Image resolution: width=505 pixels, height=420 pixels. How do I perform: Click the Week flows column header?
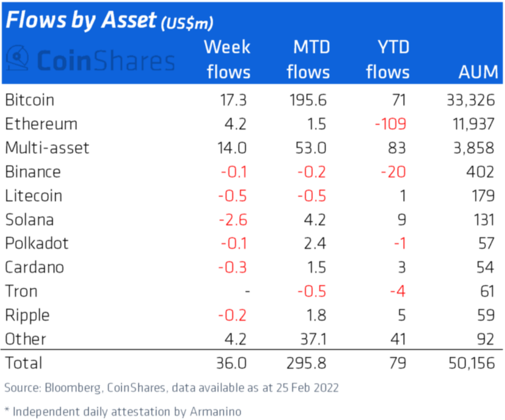pyautogui.click(x=228, y=60)
